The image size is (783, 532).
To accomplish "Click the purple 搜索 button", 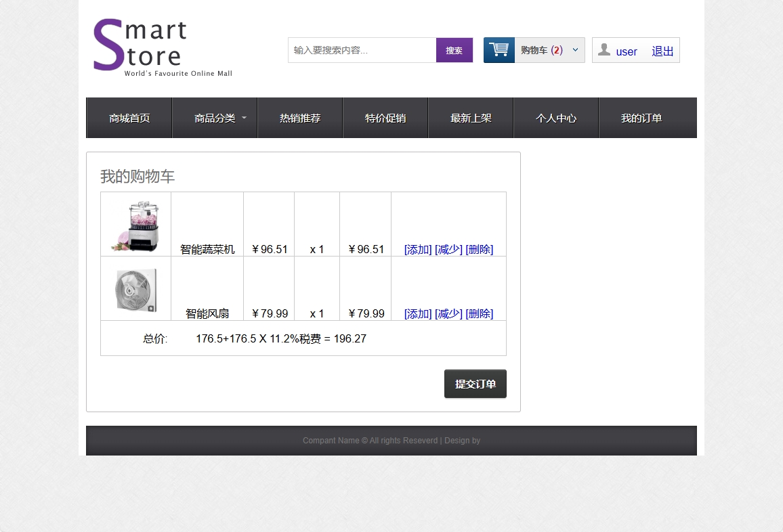I will (454, 51).
